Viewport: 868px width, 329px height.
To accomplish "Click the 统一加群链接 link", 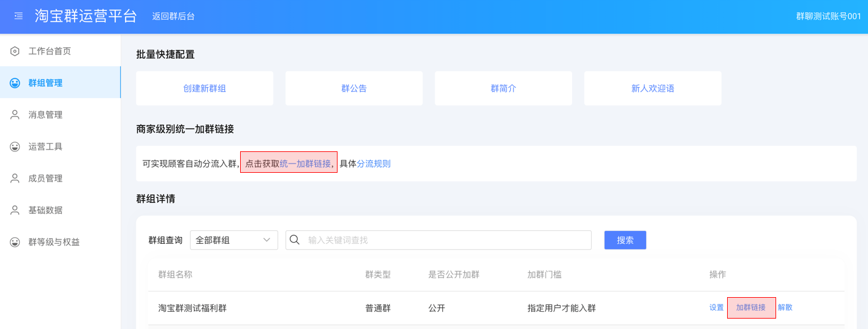I will [x=305, y=164].
